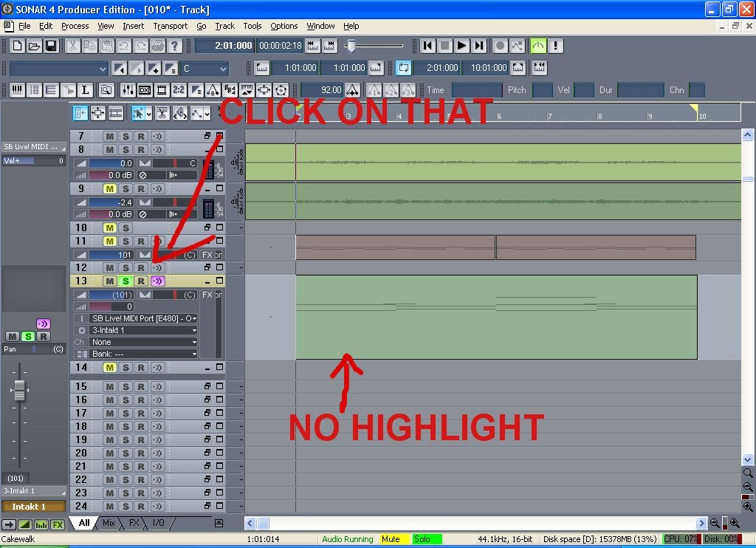
Task: Open the envelope draw tool dropdown
Action: tap(207, 113)
